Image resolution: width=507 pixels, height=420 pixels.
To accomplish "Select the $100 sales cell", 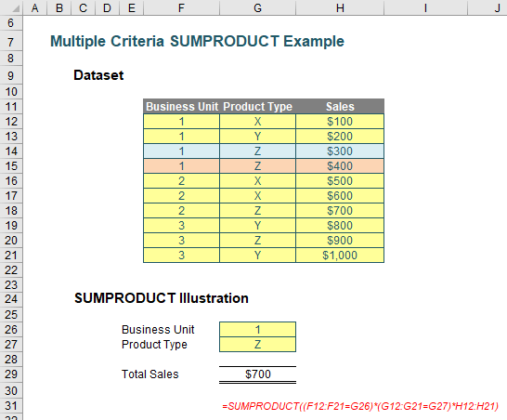I will pyautogui.click(x=340, y=122).
